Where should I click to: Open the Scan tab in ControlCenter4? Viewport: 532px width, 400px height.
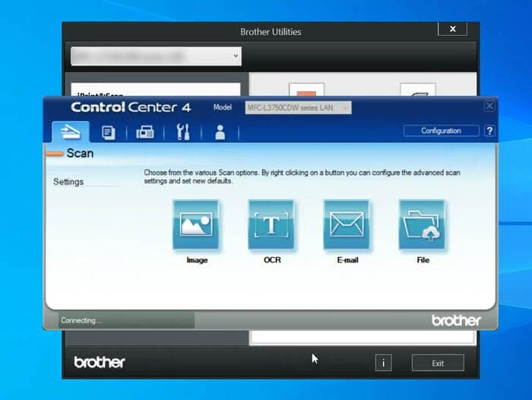[x=71, y=132]
